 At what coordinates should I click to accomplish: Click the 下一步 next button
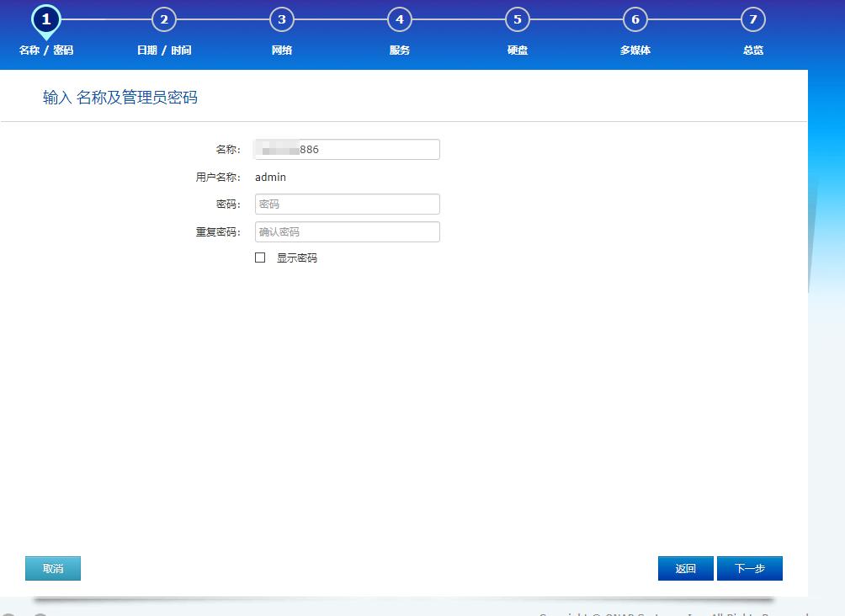(x=749, y=568)
